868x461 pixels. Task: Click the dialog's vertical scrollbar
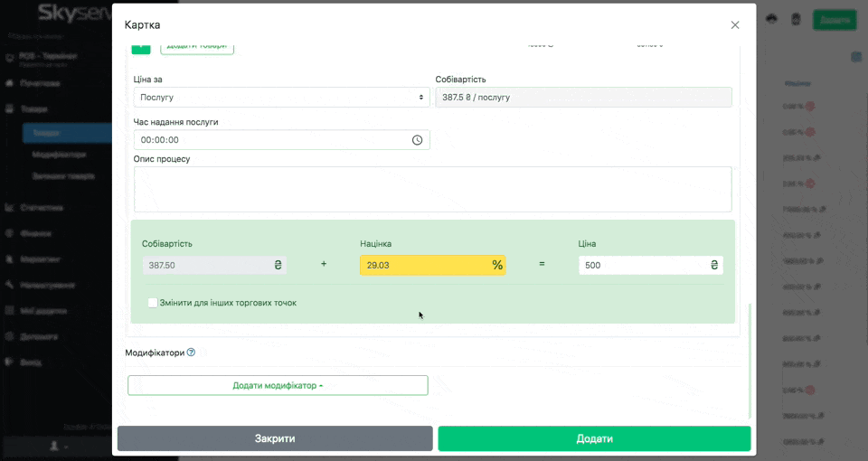(x=750, y=362)
